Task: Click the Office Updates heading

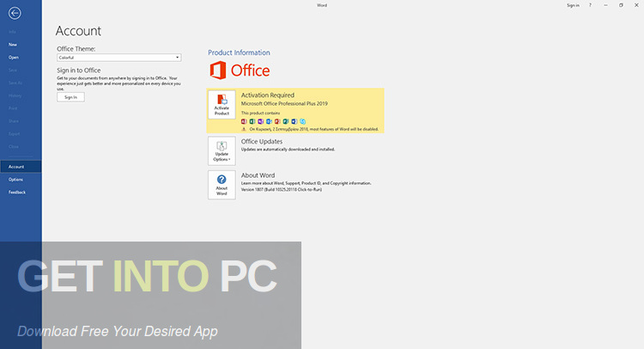Action: 262,142
